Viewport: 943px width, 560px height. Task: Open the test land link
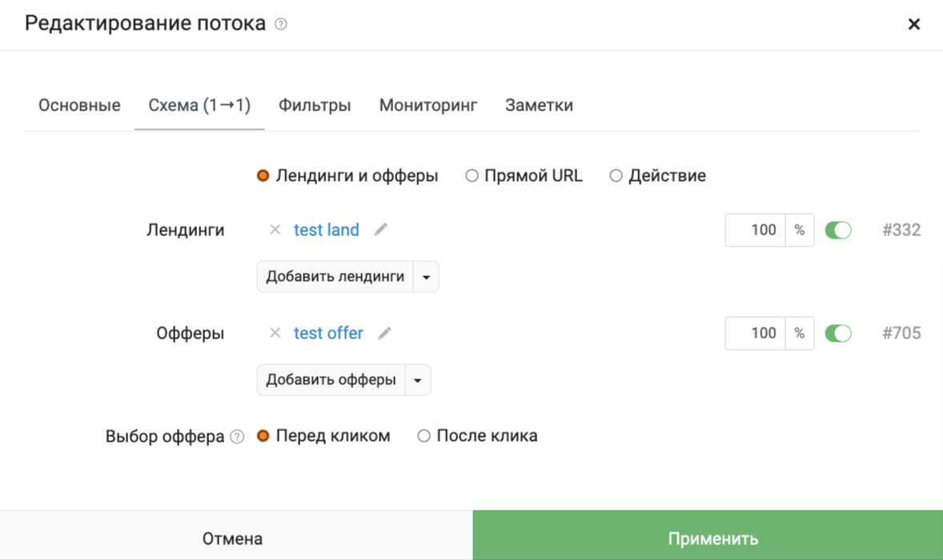pyautogui.click(x=326, y=230)
